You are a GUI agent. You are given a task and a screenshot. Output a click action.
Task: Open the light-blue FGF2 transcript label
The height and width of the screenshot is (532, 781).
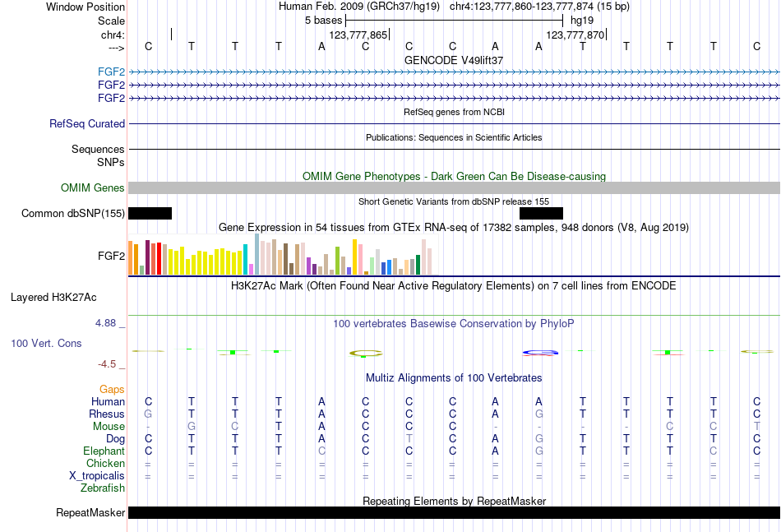pos(111,72)
